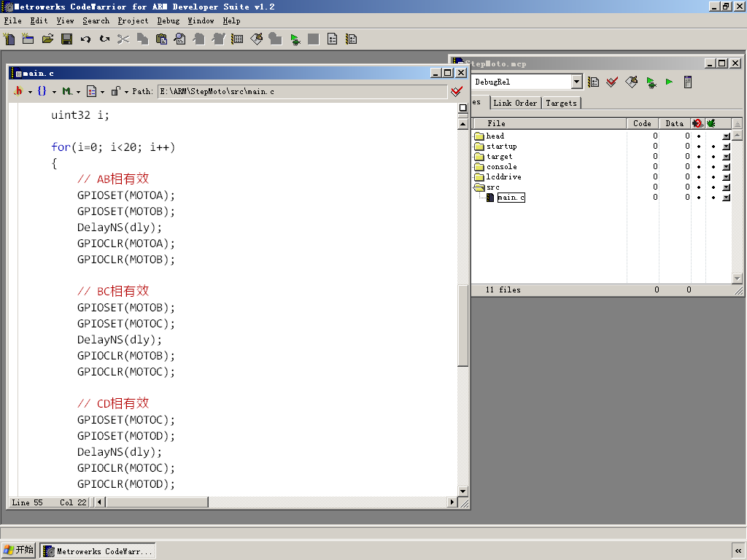Click the gray Stop square toolbar icon
The width and height of the screenshot is (747, 560).
pos(314,39)
